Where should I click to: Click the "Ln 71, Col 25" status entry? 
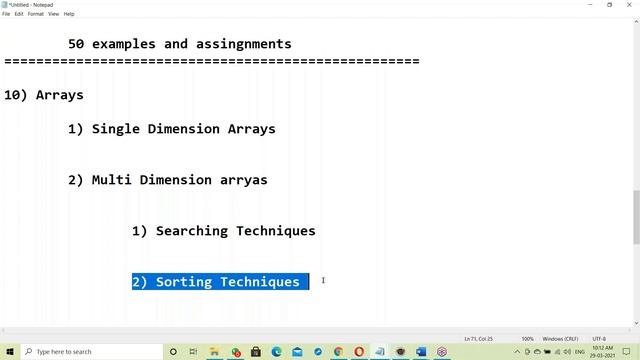(478, 339)
